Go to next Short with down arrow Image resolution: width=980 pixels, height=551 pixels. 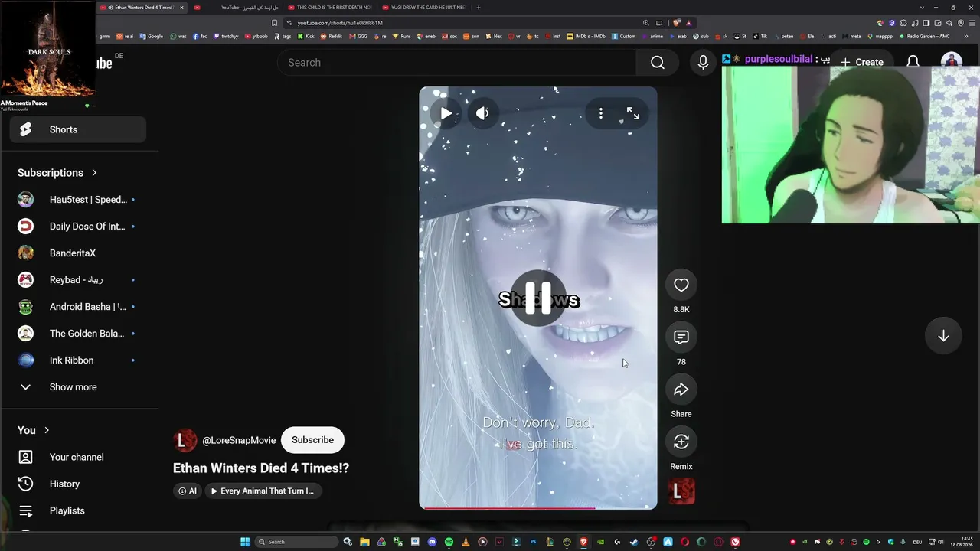[x=943, y=336]
